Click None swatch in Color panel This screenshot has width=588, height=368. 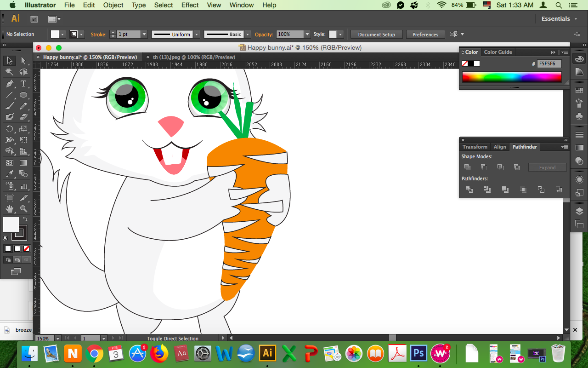pyautogui.click(x=465, y=63)
